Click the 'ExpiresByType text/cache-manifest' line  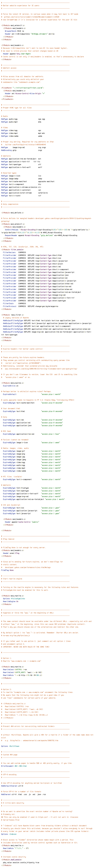[x=33, y=403]
